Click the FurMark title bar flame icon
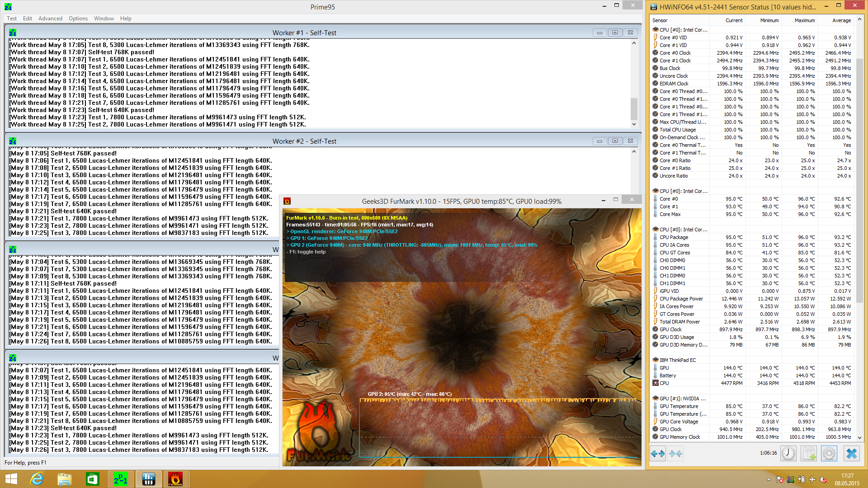 click(287, 201)
